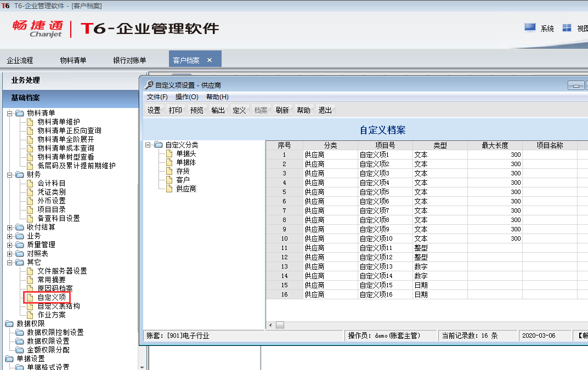Screen dimensions: 588x370
Task: Click the 存货 document icon
Action: click(x=169, y=172)
